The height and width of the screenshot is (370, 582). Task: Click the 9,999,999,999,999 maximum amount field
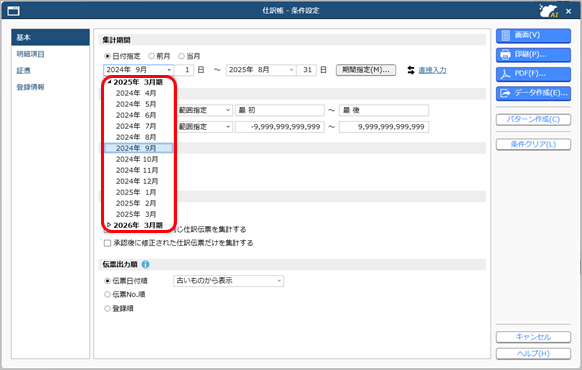(384, 127)
